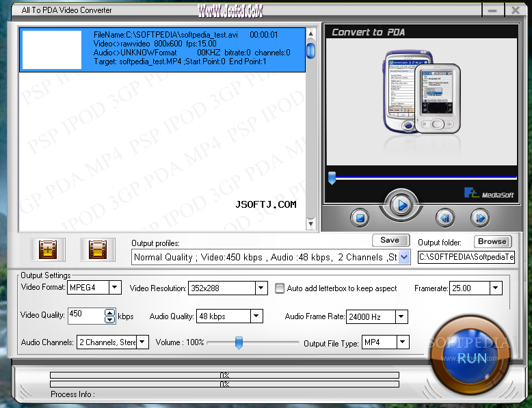Image resolution: width=532 pixels, height=408 pixels.
Task: Open the Output profiles dropdown
Action: click(x=403, y=257)
